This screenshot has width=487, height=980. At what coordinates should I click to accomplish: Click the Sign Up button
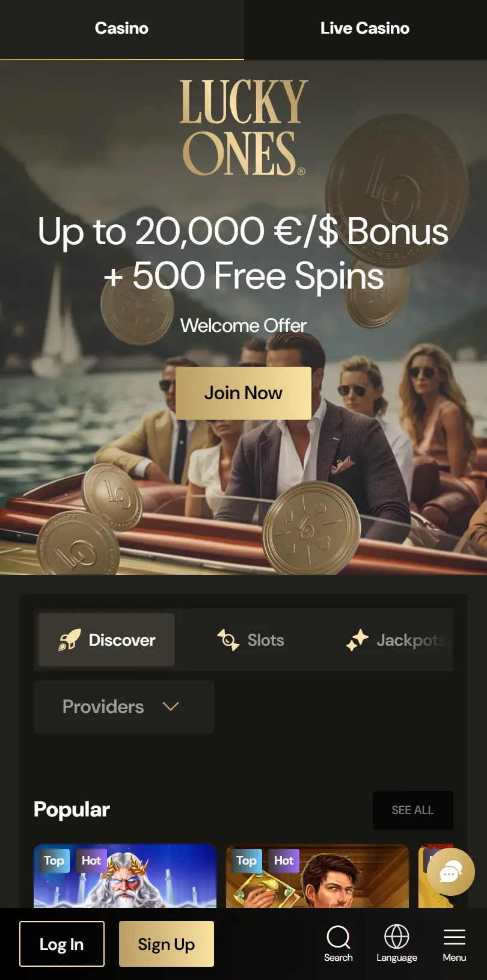click(x=167, y=944)
